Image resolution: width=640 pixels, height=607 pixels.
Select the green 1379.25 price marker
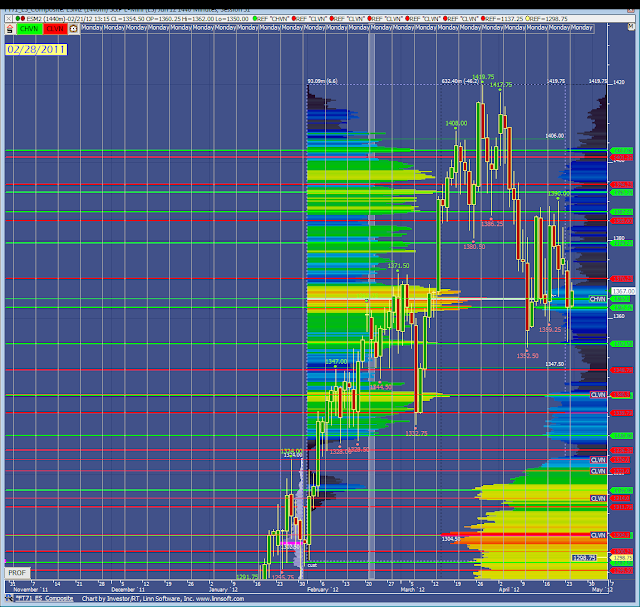[x=621, y=243]
